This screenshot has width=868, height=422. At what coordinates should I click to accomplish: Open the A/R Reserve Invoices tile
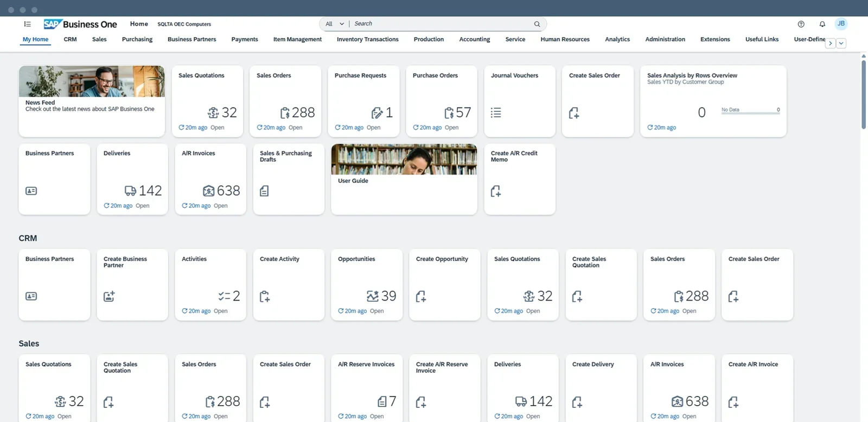(367, 388)
